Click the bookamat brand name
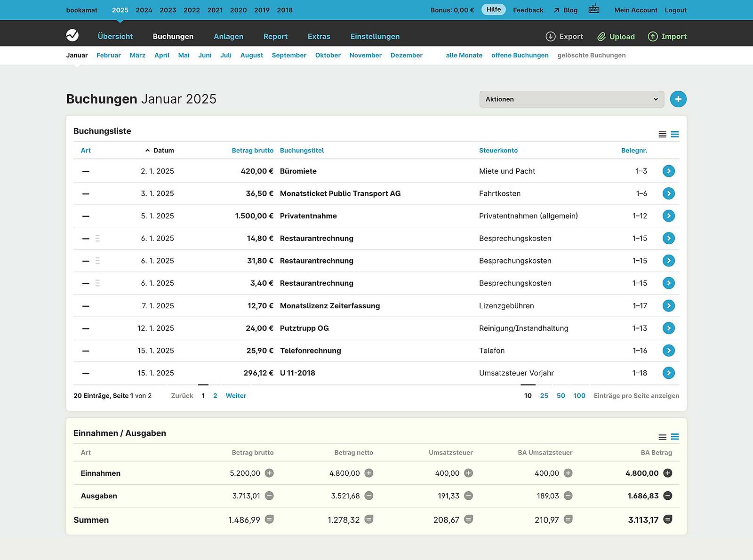 click(82, 10)
